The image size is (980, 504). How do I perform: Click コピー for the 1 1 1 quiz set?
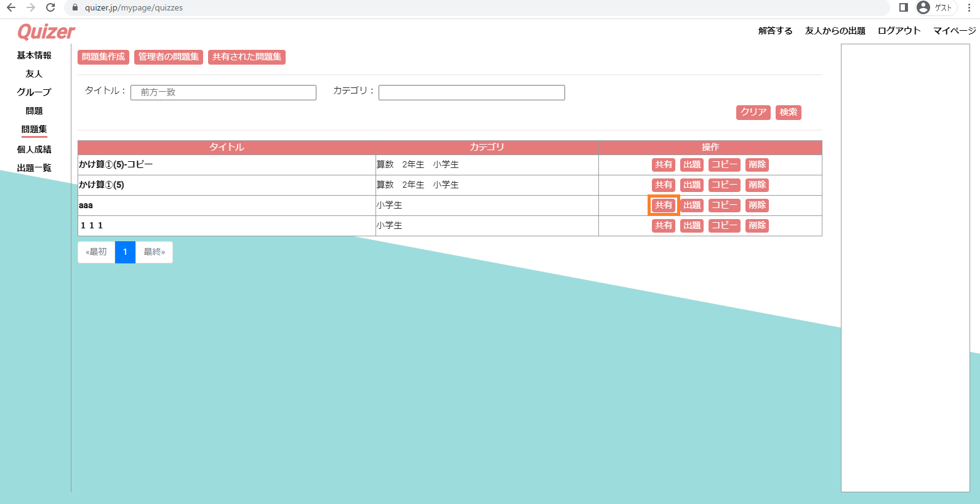pyautogui.click(x=725, y=226)
